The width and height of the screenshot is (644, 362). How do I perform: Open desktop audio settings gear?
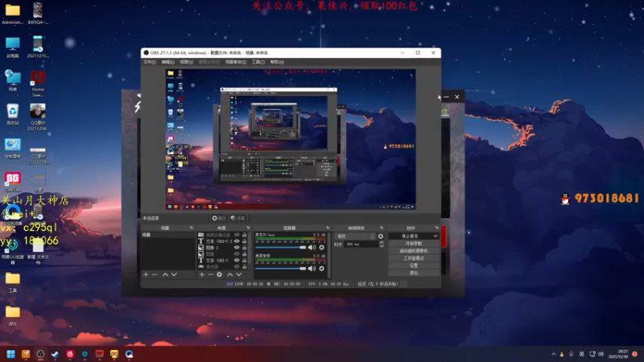321,269
